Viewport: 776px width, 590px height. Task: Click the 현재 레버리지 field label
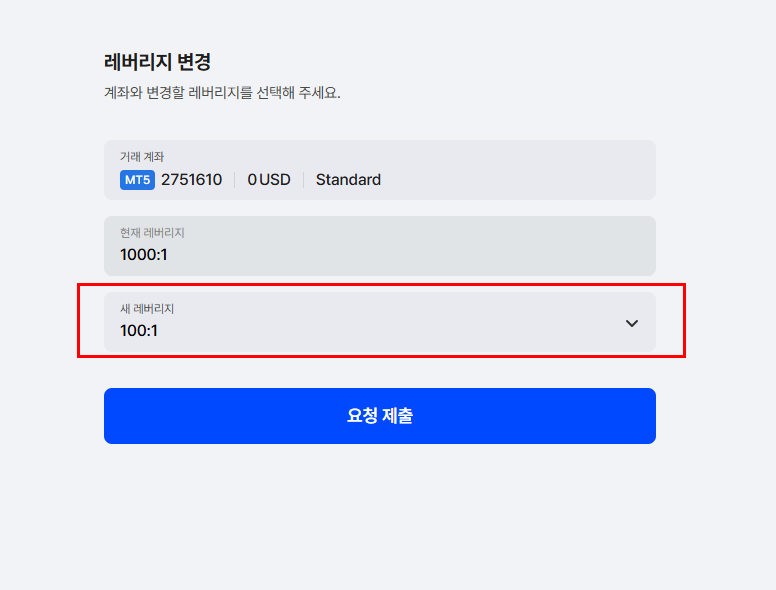152,233
